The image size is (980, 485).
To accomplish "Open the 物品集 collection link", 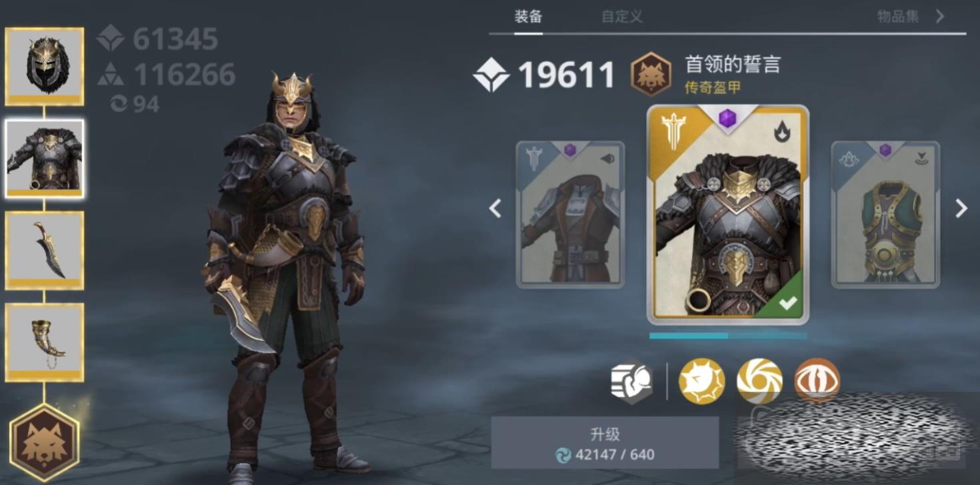I will (x=899, y=17).
